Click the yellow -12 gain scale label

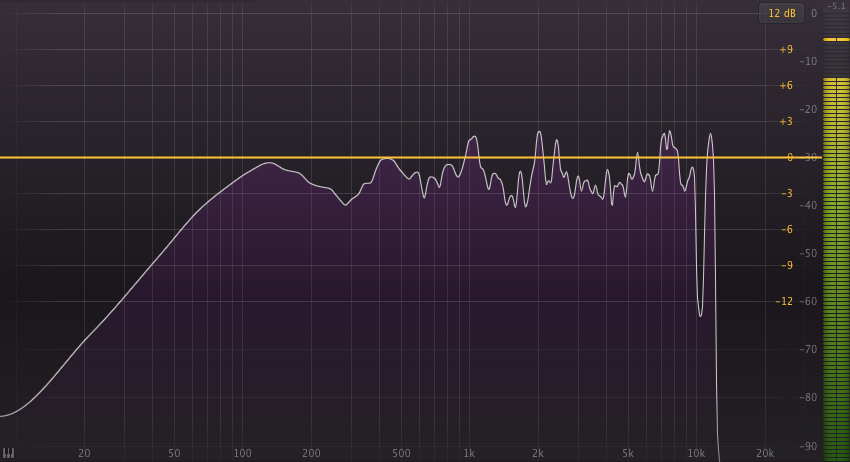784,301
